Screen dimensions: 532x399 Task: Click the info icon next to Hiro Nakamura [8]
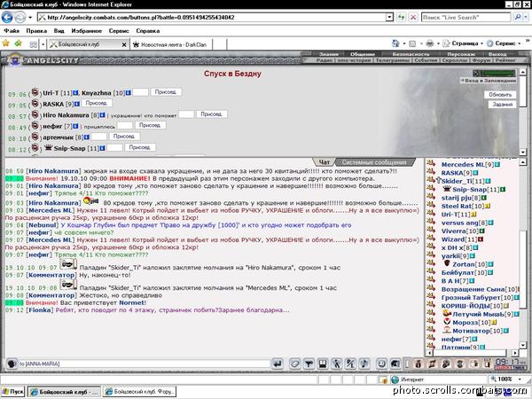tap(103, 115)
